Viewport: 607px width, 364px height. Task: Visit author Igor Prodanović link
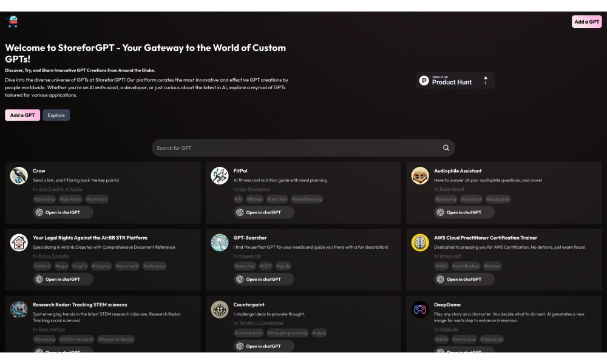[255, 189]
